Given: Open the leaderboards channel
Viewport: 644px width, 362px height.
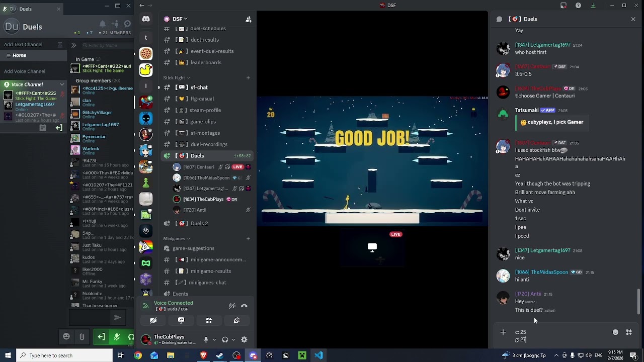Looking at the screenshot, I should point(206,62).
